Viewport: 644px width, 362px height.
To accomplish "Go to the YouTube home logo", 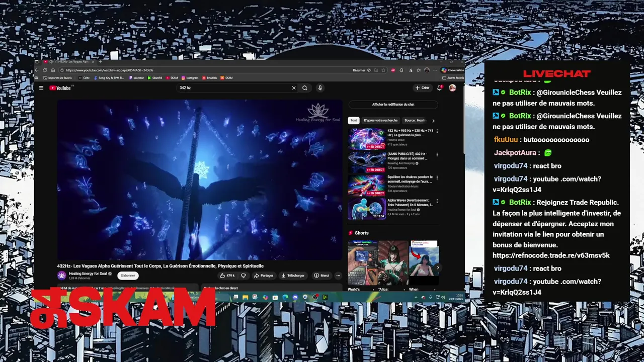I will coord(61,88).
